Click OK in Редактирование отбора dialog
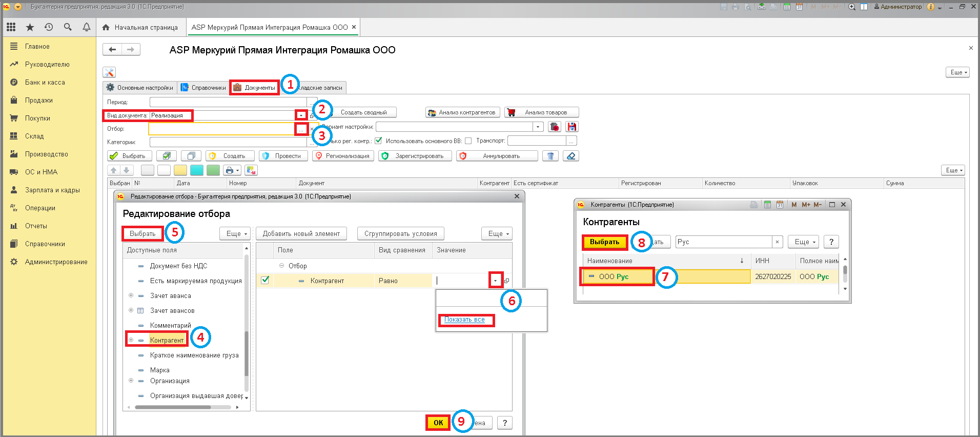The height and width of the screenshot is (437, 980). coord(438,423)
